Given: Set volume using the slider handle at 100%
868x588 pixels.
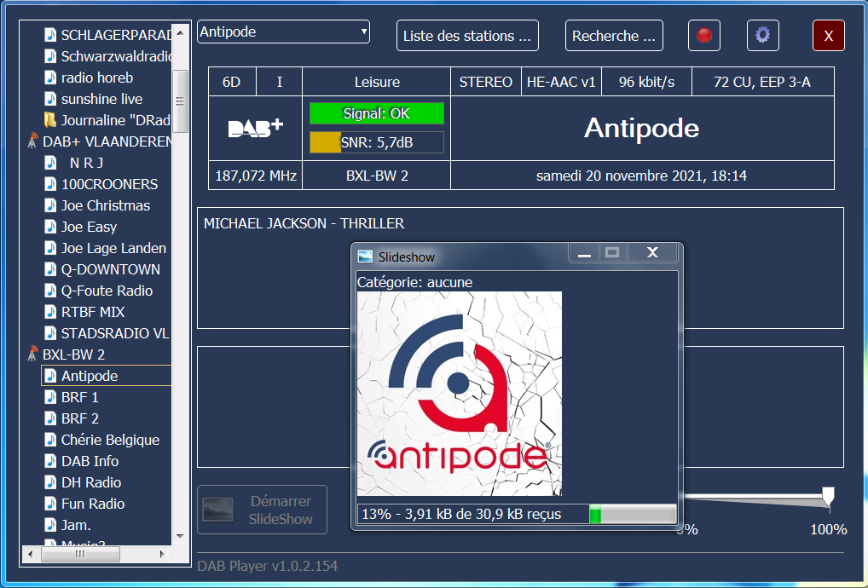Looking at the screenshot, I should (828, 496).
